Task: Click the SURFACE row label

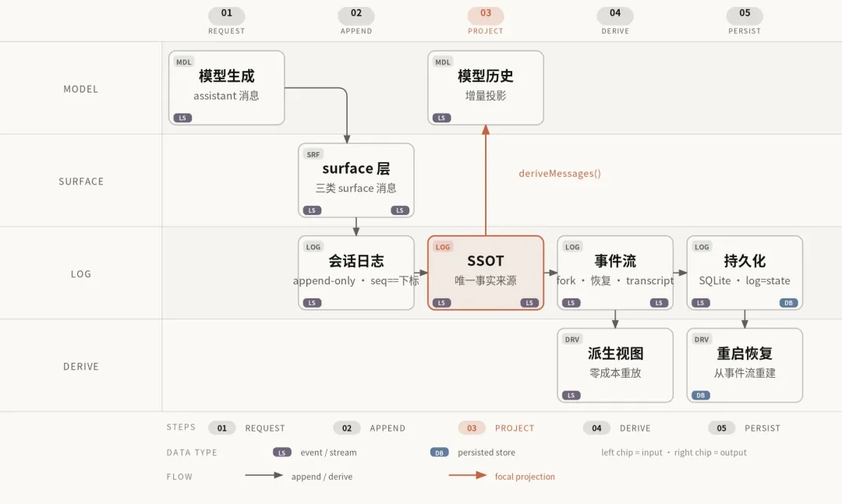Action: (x=81, y=182)
